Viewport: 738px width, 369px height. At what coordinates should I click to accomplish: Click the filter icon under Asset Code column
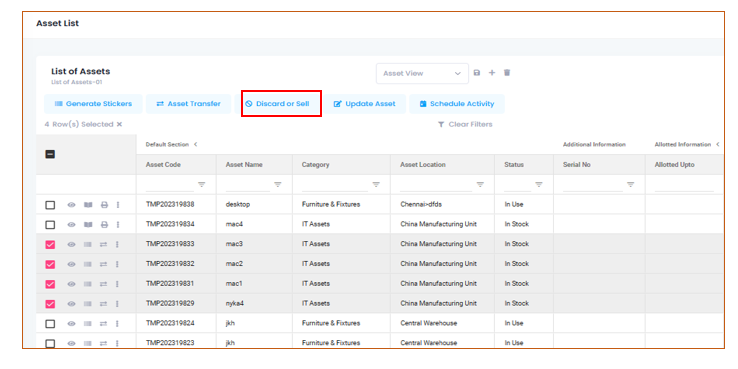[x=201, y=184]
